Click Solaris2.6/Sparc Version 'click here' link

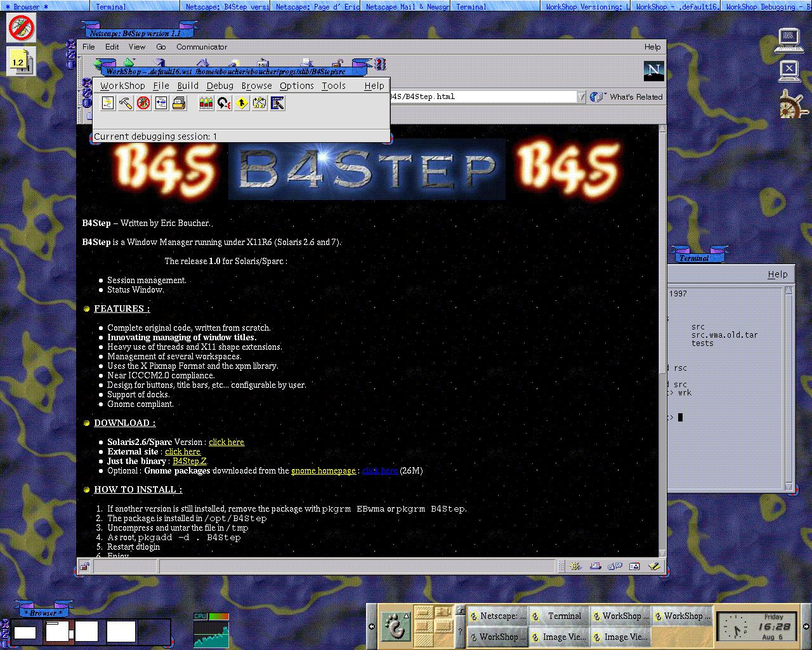[x=226, y=442]
